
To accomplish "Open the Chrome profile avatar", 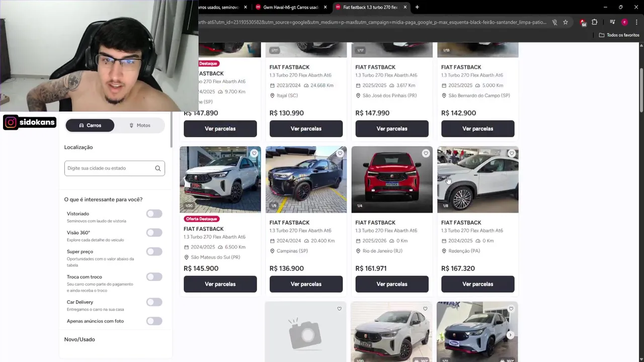I will (624, 22).
